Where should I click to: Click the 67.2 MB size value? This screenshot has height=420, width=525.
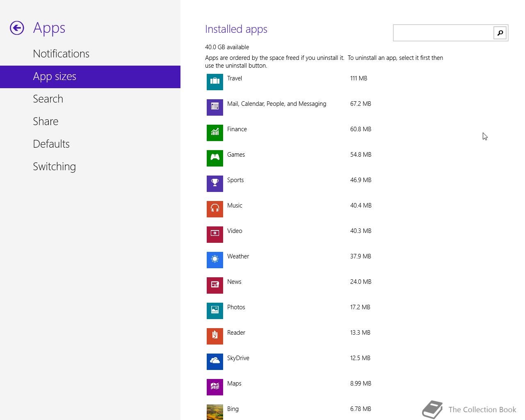click(x=361, y=104)
